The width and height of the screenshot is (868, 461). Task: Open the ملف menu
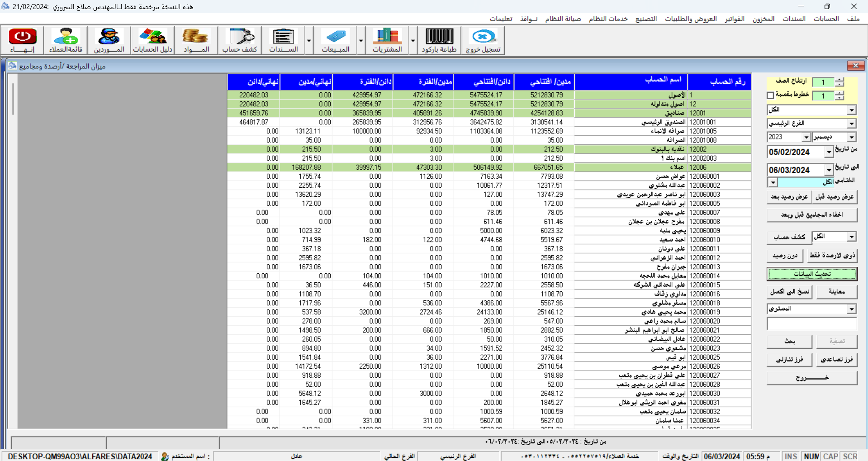coord(853,19)
